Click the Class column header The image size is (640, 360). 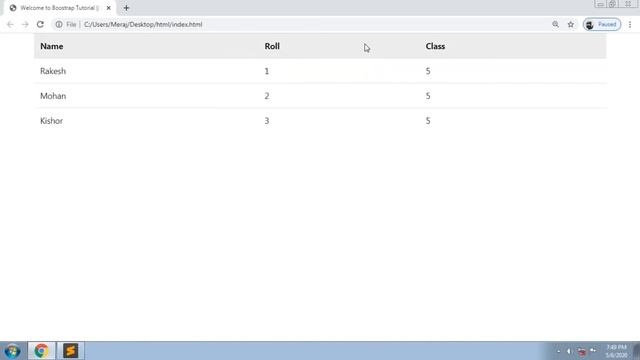click(x=435, y=47)
